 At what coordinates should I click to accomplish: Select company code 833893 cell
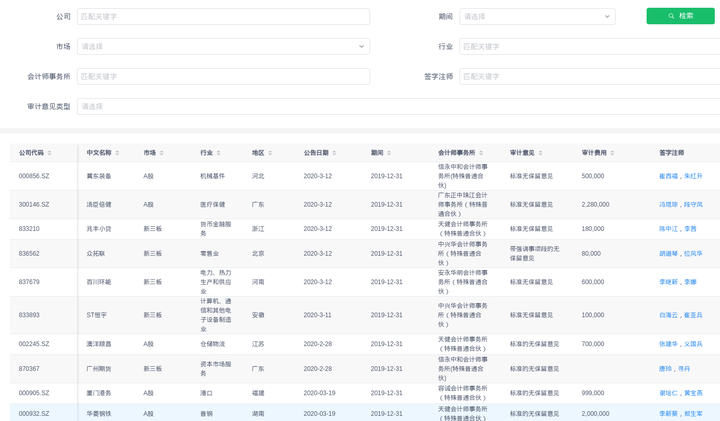point(29,315)
